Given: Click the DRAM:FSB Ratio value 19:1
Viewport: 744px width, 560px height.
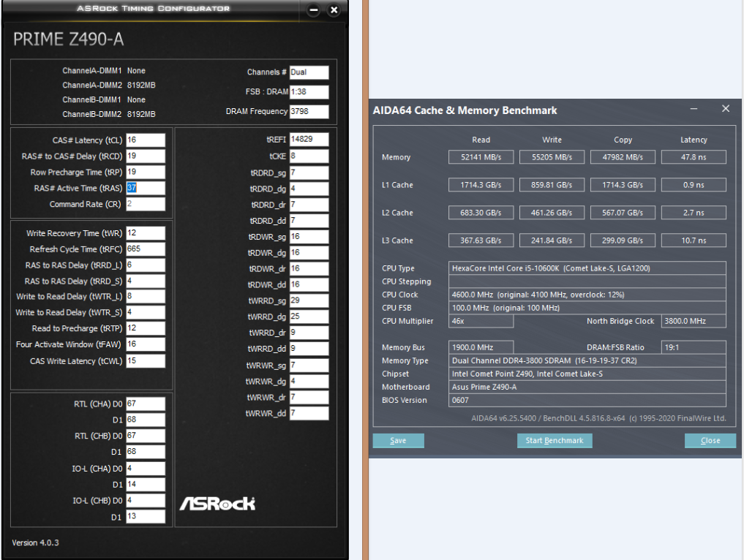Looking at the screenshot, I should [694, 347].
